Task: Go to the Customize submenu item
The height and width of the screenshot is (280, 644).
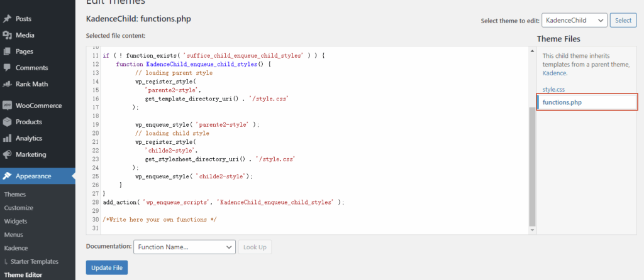Action: 18,208
